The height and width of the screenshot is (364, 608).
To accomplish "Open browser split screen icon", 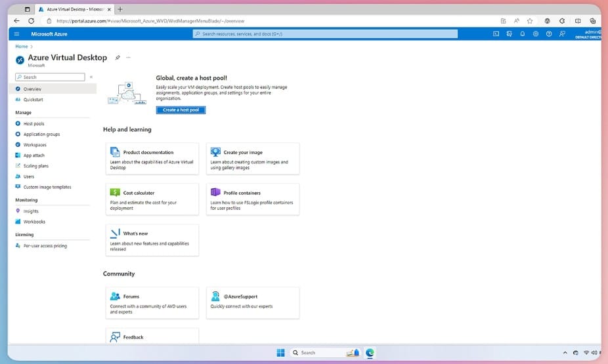I will click(x=578, y=21).
